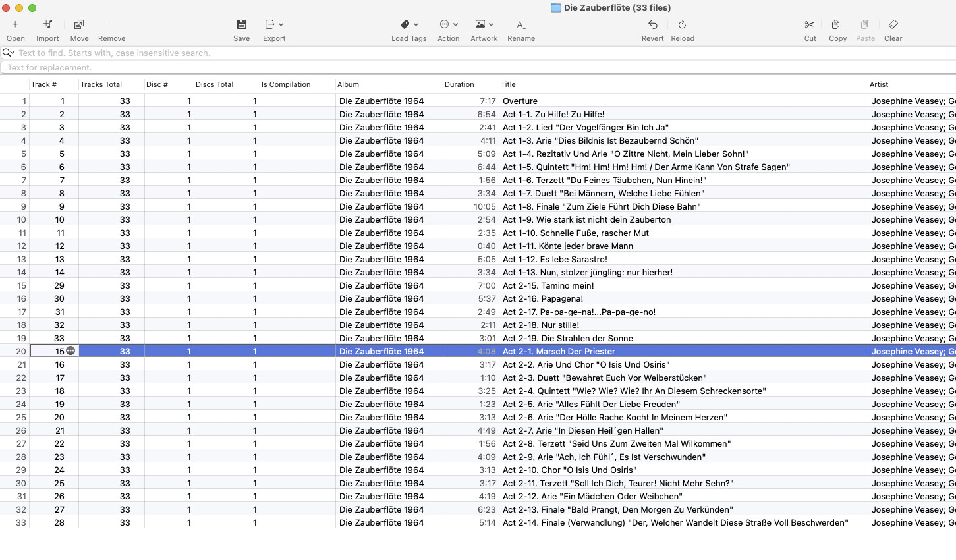
Task: Reload files using the Reload icon
Action: point(682,25)
